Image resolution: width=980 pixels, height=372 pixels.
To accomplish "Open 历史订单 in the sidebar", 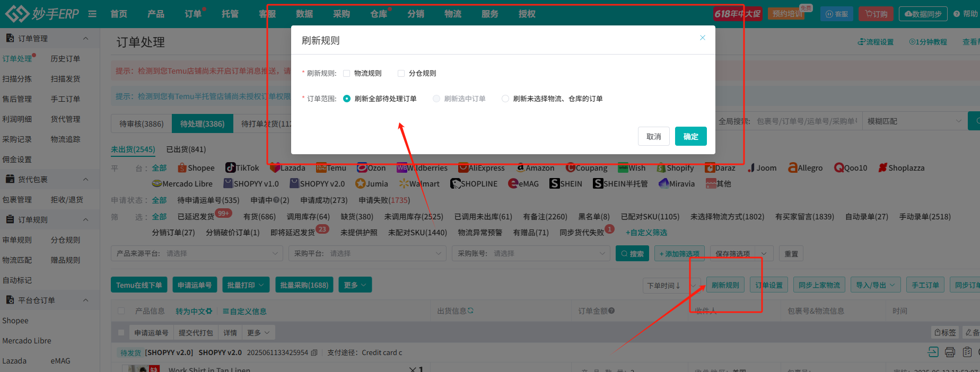I will (x=65, y=59).
